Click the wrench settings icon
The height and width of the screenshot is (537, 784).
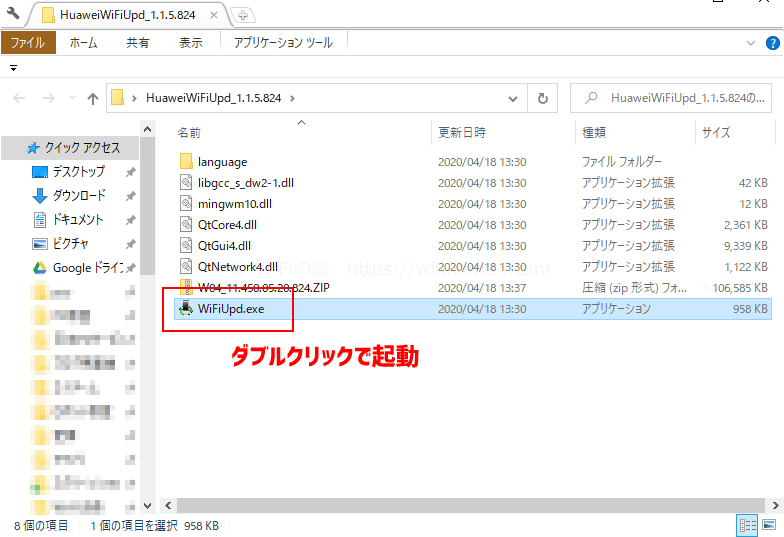[x=13, y=14]
